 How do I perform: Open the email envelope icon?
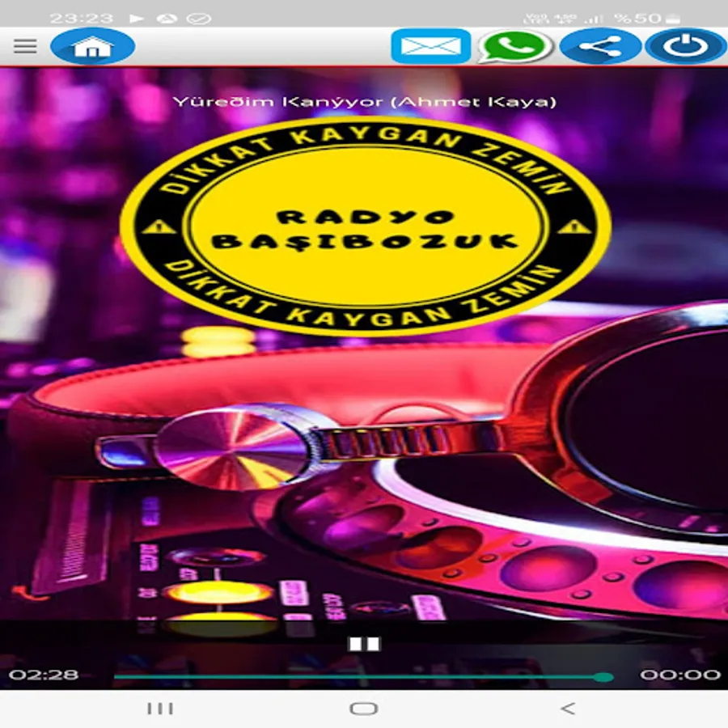coord(431,46)
